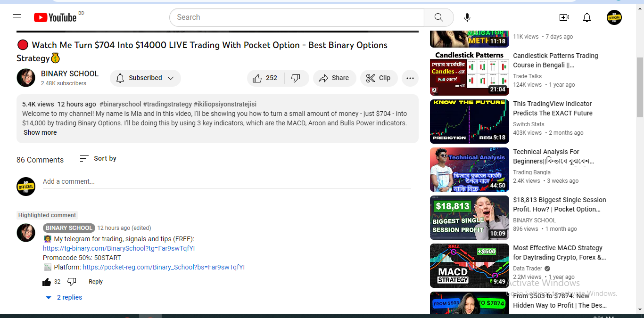This screenshot has width=644, height=318.
Task: Click hashtag #ikiliopsiyonstratejisi
Action: [225, 104]
